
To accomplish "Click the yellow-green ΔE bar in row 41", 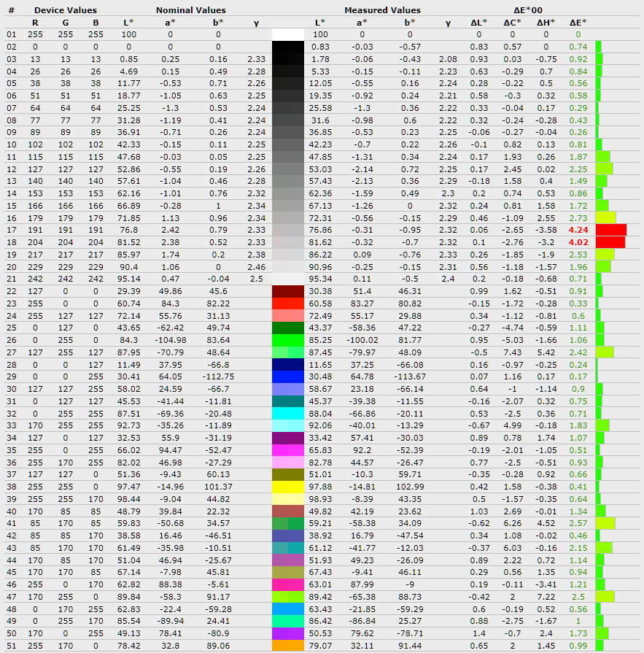I will click(x=605, y=523).
